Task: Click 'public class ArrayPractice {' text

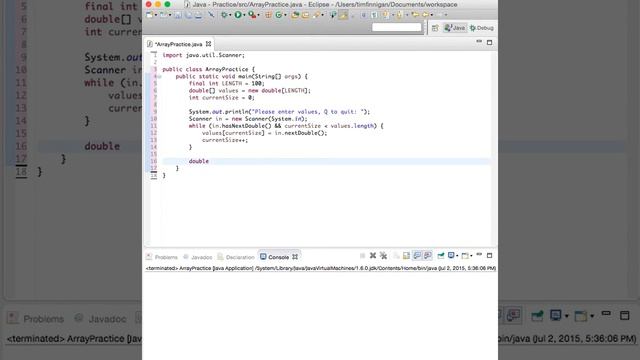Action: (208, 69)
